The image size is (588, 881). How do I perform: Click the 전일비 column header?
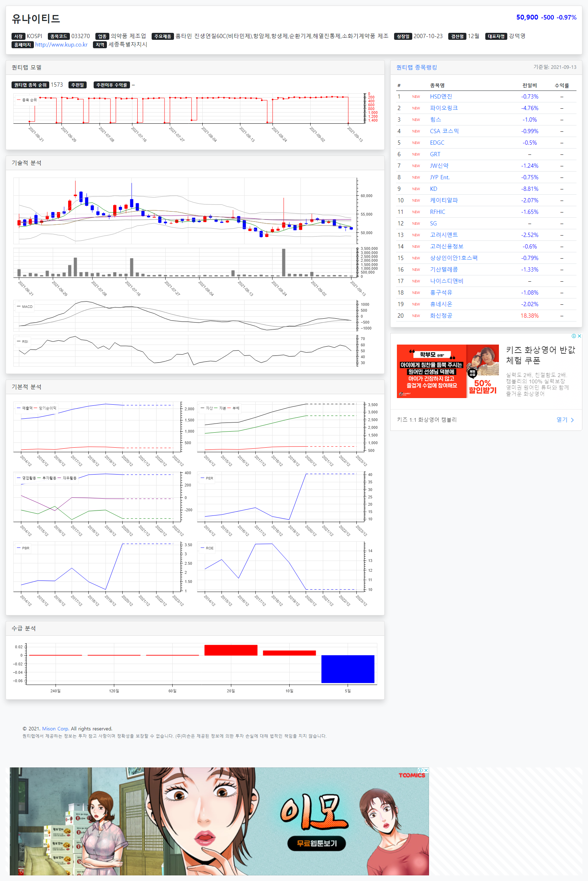point(530,86)
